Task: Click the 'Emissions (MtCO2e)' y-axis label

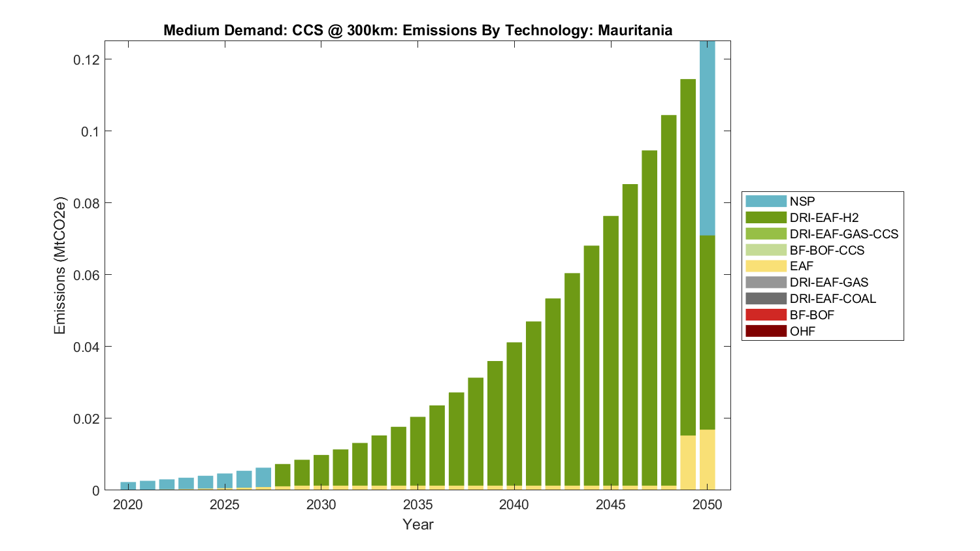Action: [x=60, y=265]
